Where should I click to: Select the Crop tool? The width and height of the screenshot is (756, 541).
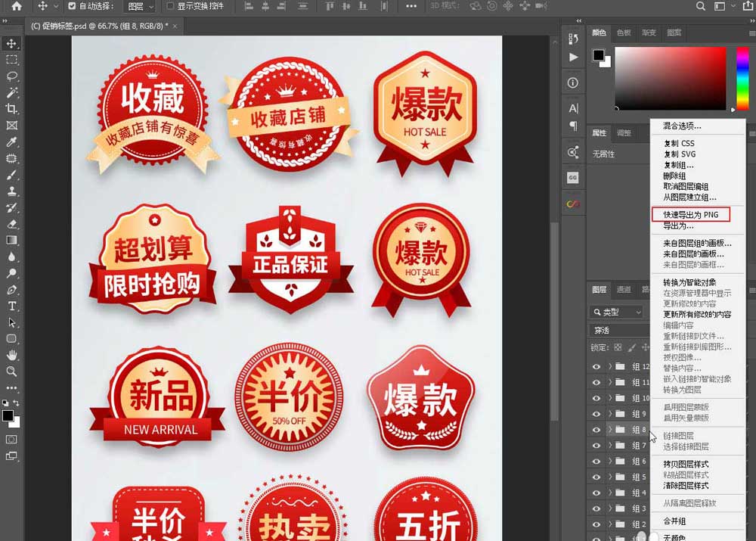click(11, 109)
